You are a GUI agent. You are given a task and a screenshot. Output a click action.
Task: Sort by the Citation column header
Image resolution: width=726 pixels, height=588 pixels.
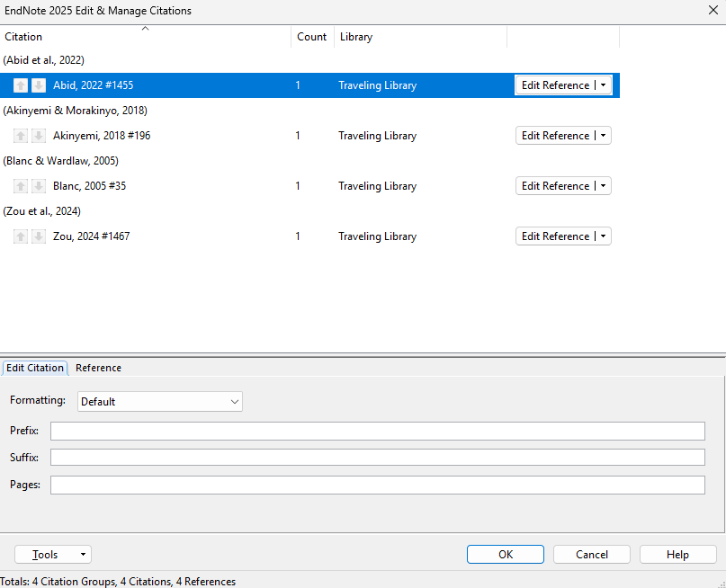(144, 37)
